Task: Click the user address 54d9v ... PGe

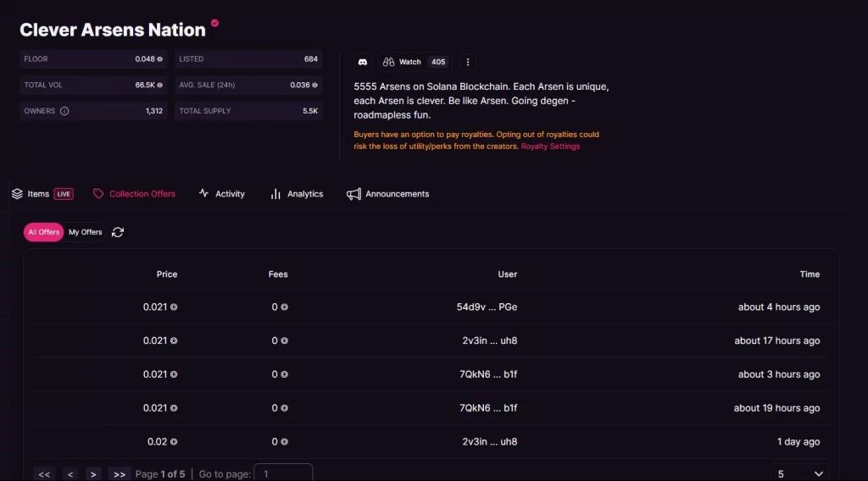Action: 487,307
